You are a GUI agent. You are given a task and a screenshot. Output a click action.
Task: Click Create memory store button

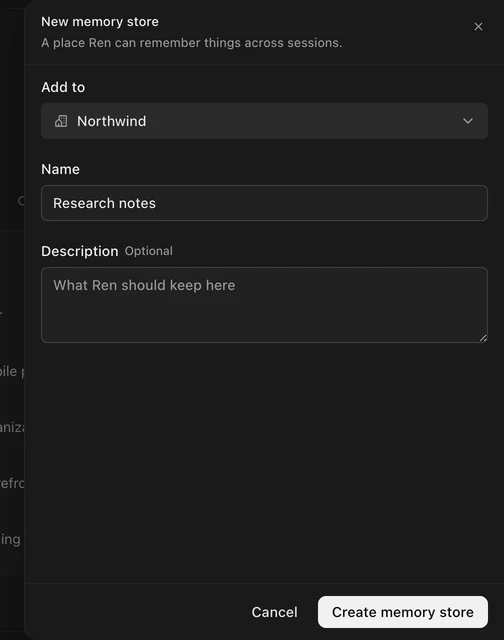coord(403,612)
